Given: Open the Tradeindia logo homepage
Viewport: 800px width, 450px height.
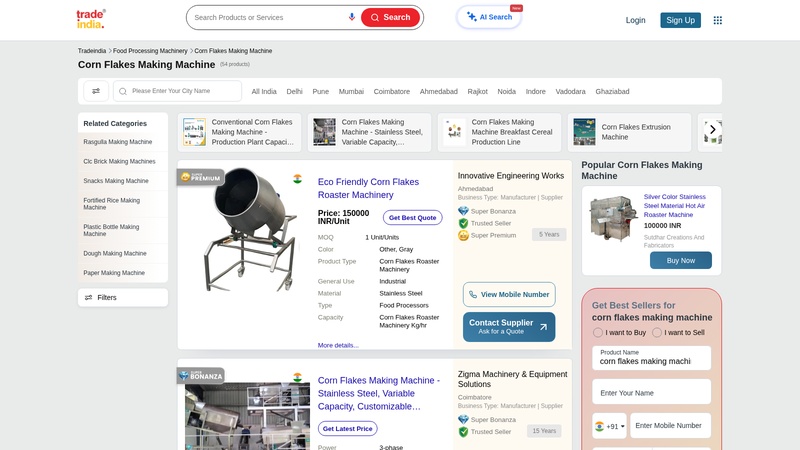Looking at the screenshot, I should [x=91, y=19].
